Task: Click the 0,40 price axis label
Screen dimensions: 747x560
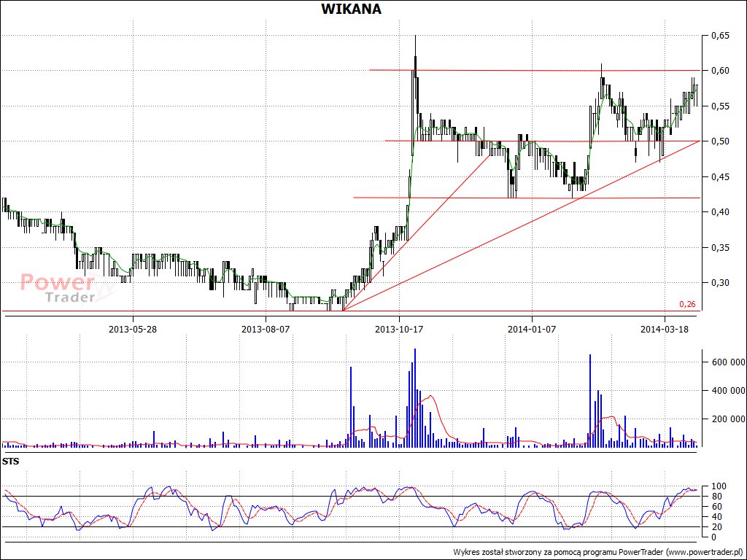Action: click(x=720, y=212)
